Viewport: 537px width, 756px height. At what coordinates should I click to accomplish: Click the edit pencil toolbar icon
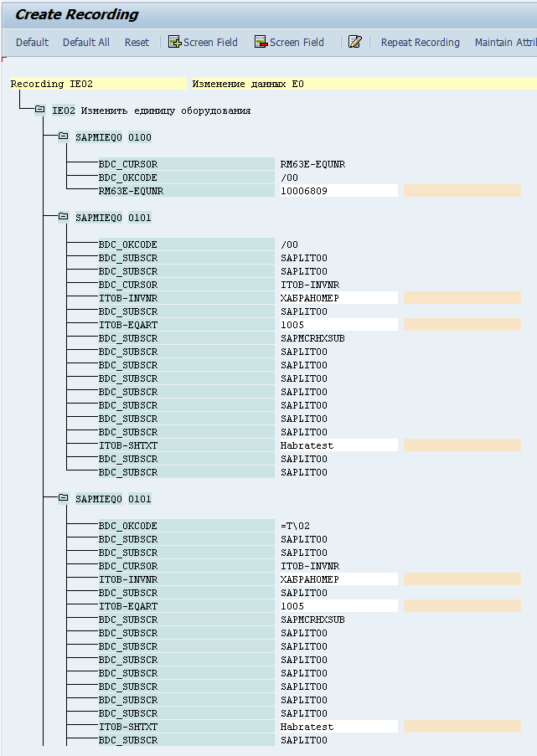point(354,42)
